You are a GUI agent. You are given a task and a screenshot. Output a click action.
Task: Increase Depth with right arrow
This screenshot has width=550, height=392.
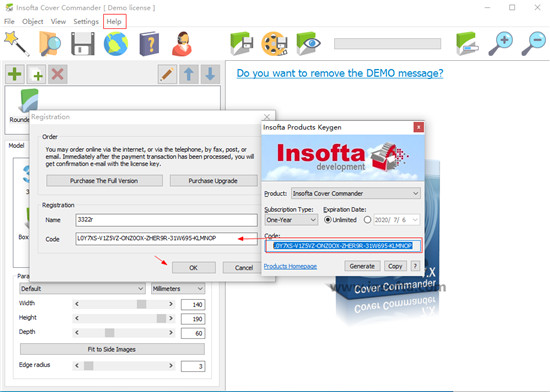click(x=171, y=332)
